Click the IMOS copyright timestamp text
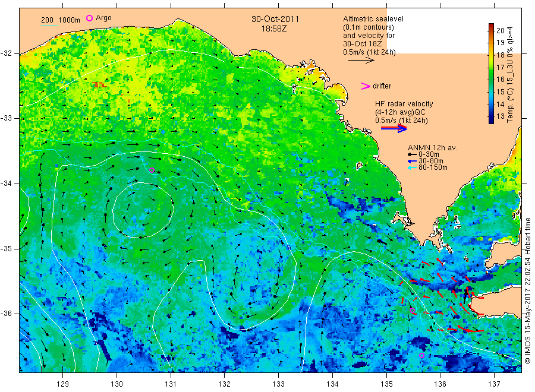 527,291
